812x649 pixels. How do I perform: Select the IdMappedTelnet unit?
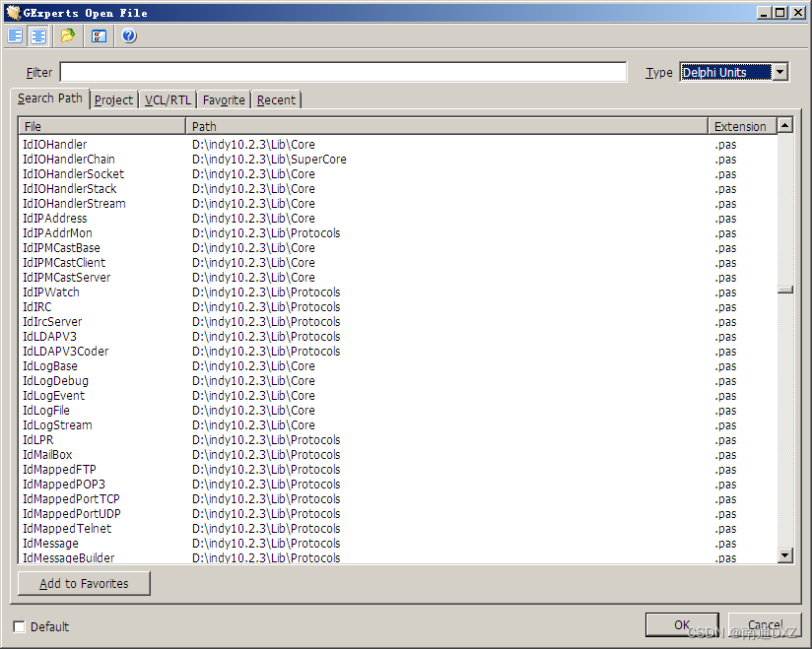pos(398,529)
